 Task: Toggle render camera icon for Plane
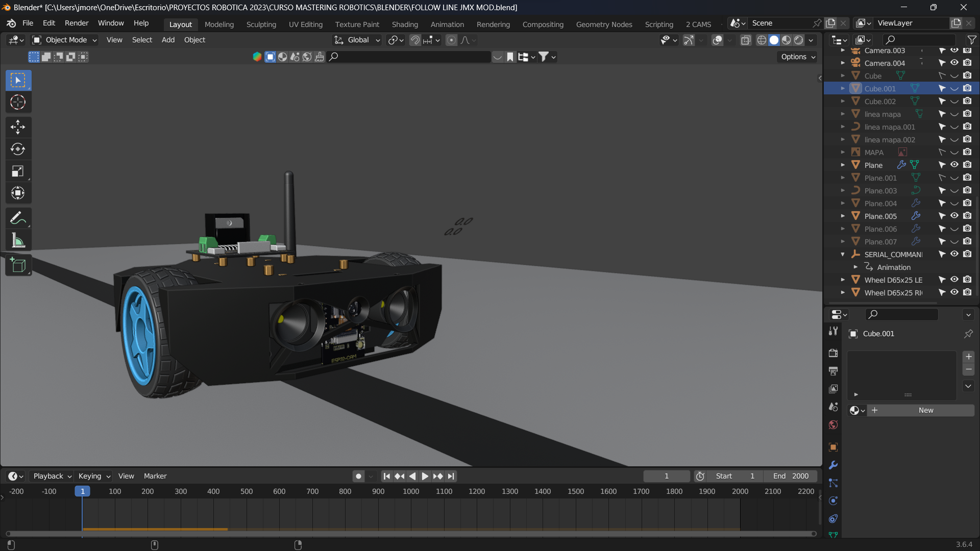click(x=967, y=165)
